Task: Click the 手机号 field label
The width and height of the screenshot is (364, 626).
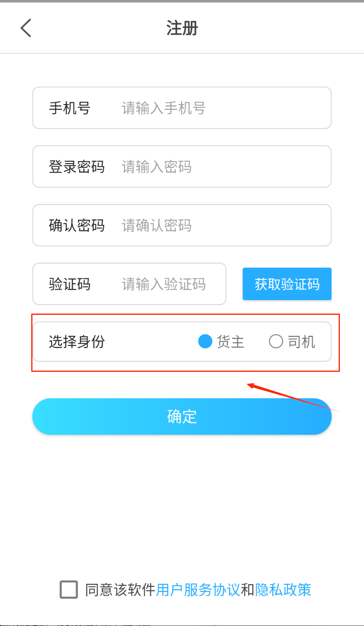Action: [x=70, y=108]
